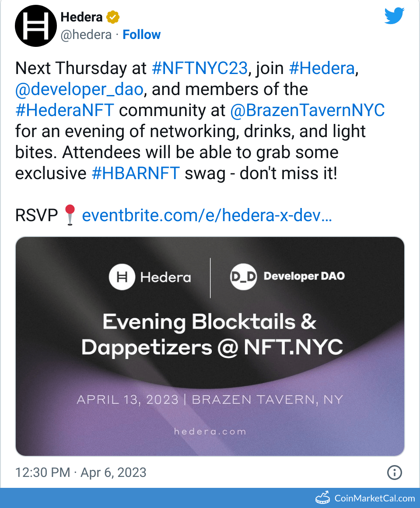The height and width of the screenshot is (508, 420).
Task: Click the Developer DAO logo in banner
Action: coord(243,277)
